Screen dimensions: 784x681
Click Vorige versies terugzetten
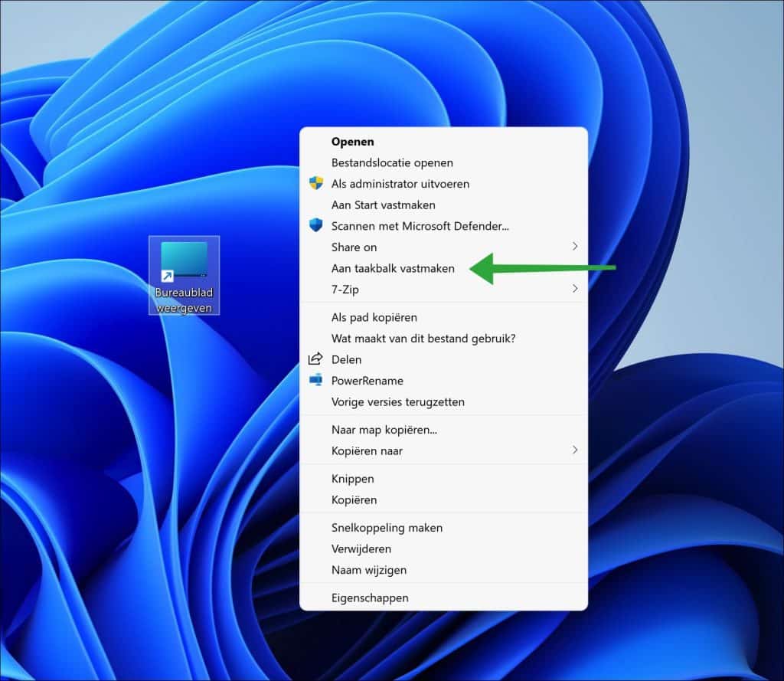pos(397,401)
